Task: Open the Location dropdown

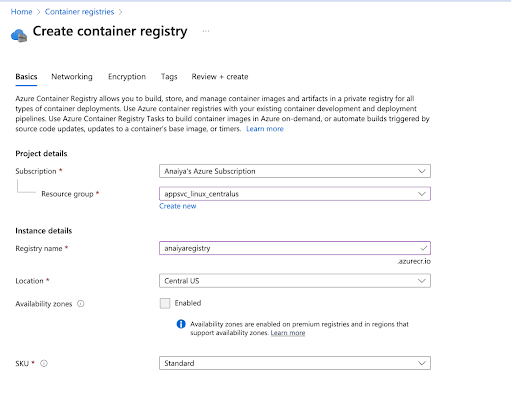Action: click(295, 281)
